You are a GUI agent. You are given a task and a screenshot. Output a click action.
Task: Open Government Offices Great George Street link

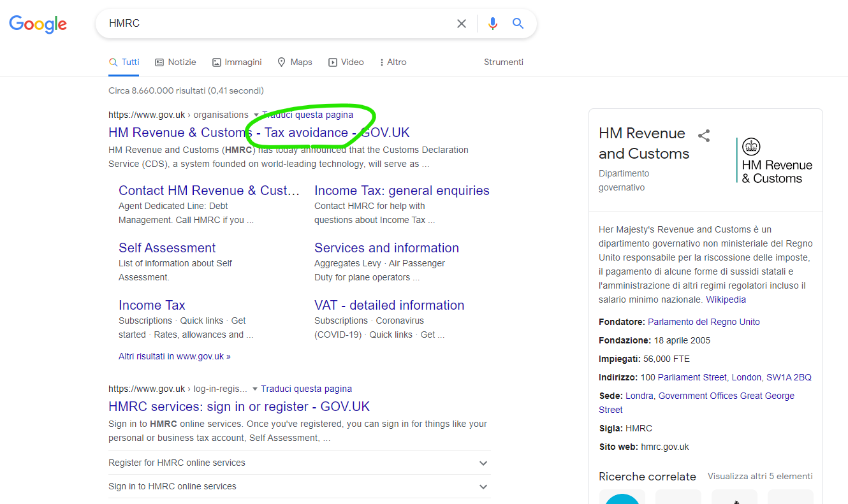pos(697,403)
